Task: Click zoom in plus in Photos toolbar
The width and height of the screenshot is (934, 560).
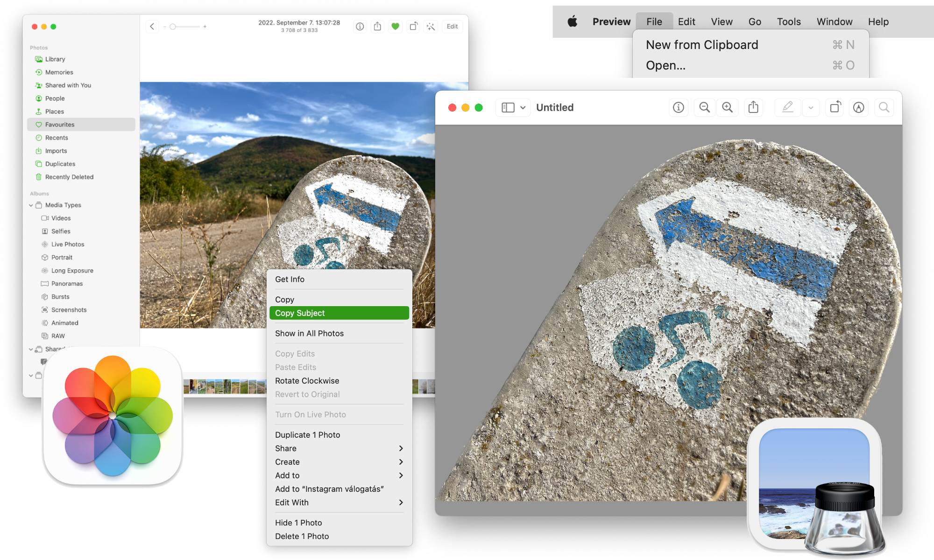Action: (x=205, y=27)
